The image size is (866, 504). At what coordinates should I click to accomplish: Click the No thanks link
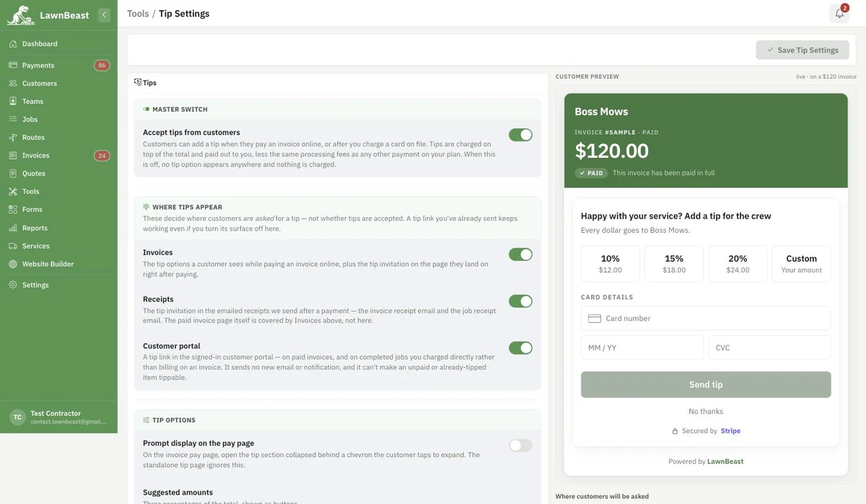click(706, 412)
